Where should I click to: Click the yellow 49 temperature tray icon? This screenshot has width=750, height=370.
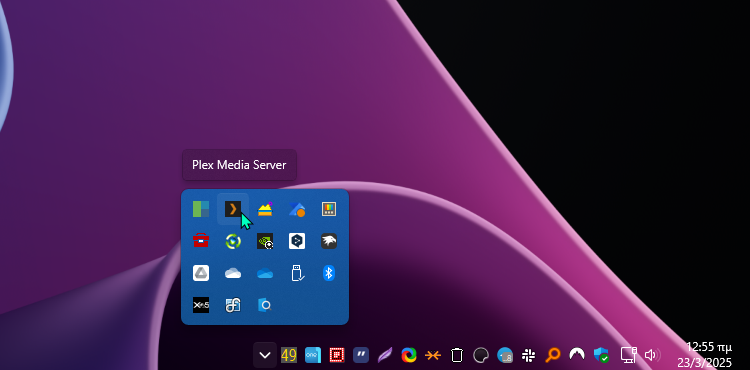(x=289, y=355)
